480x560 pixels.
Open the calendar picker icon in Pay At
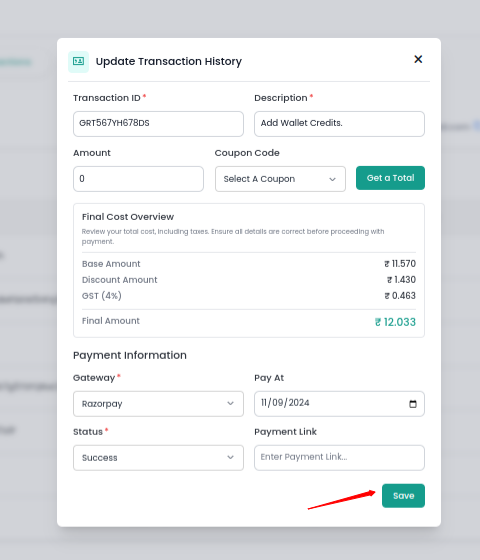(x=412, y=404)
